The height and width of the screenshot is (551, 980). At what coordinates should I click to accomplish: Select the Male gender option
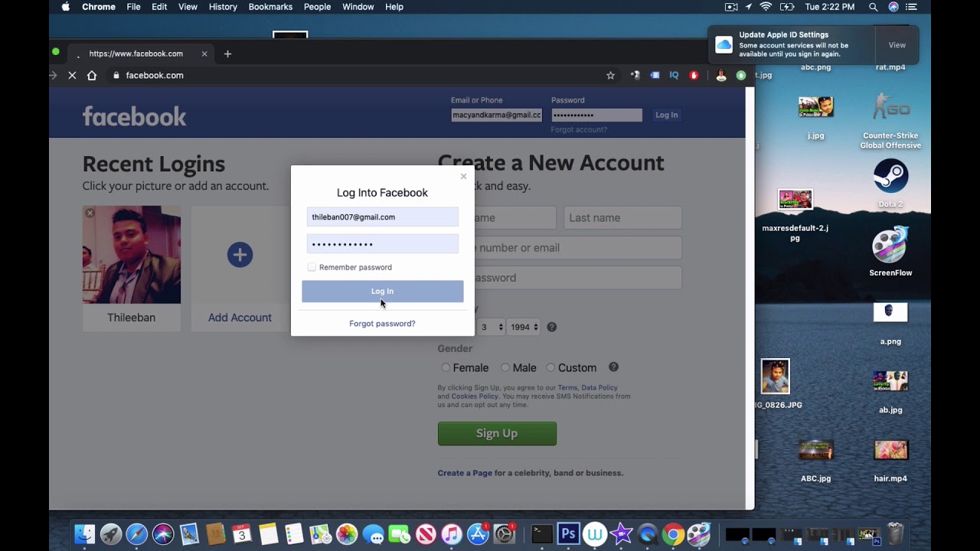pos(505,368)
